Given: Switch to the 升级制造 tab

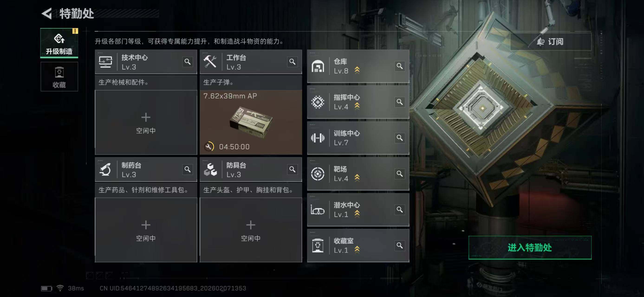Looking at the screenshot, I should [x=59, y=43].
